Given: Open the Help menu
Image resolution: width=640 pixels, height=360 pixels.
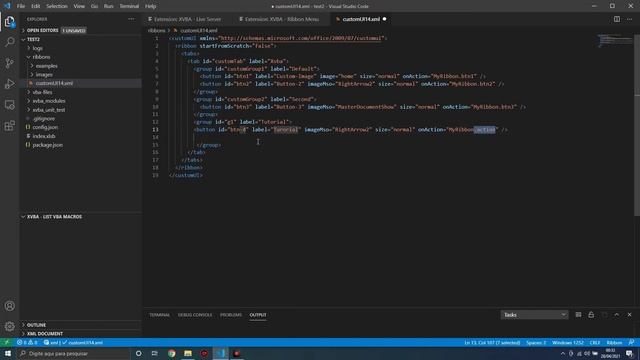Looking at the screenshot, I should click(x=151, y=6).
